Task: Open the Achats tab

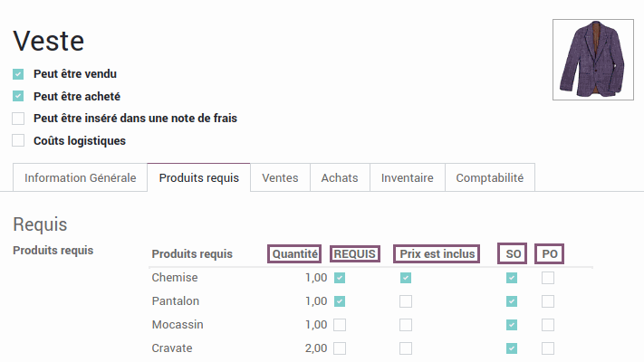Action: click(x=340, y=177)
